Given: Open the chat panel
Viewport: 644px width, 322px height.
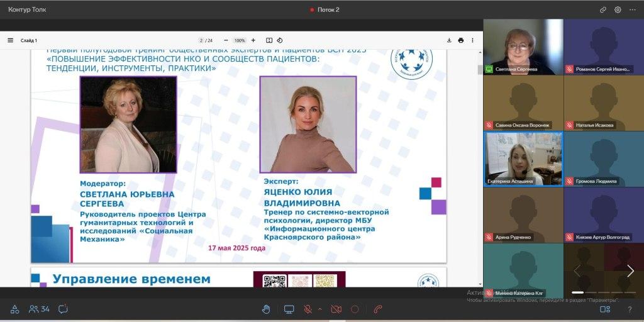Looking at the screenshot, I should (63, 309).
